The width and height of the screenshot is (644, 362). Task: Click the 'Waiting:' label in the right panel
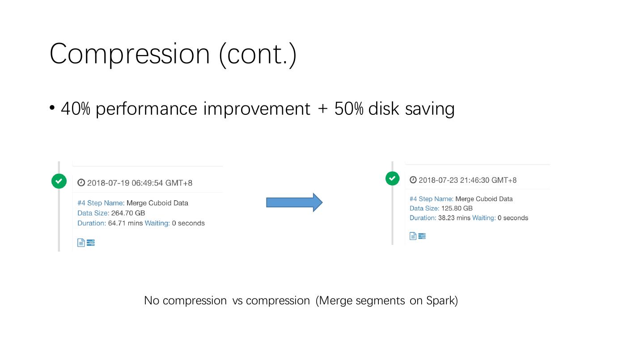[x=484, y=218]
